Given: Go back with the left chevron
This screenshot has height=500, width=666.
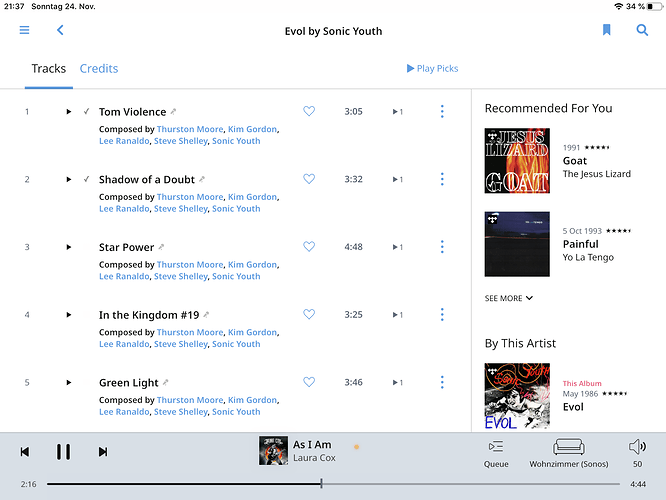Looking at the screenshot, I should 60,30.
